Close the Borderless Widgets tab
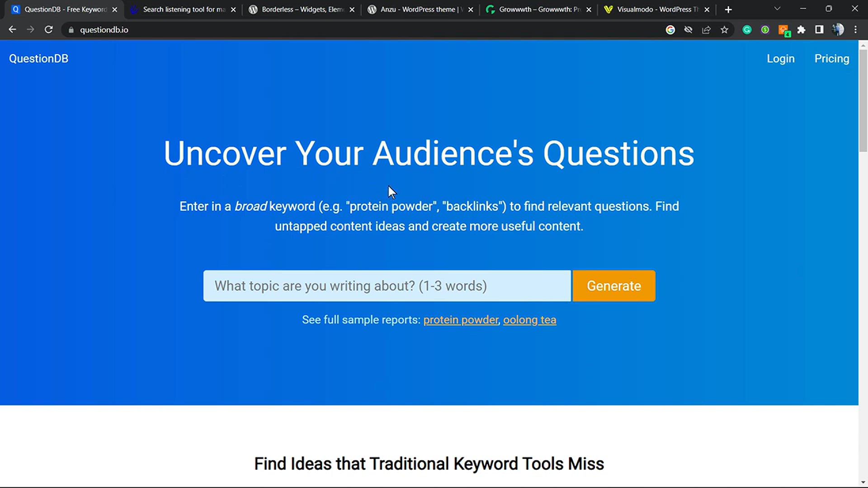This screenshot has height=488, width=868. point(352,9)
